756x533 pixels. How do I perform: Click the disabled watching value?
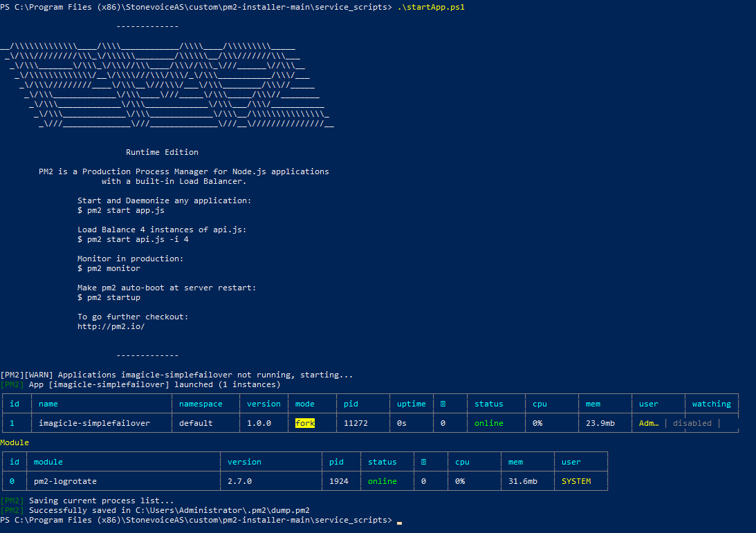(692, 423)
